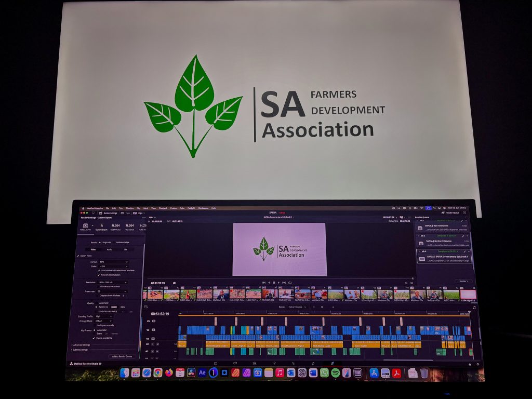
Task: Click the Add to Render Queue button
Action: 122,356
